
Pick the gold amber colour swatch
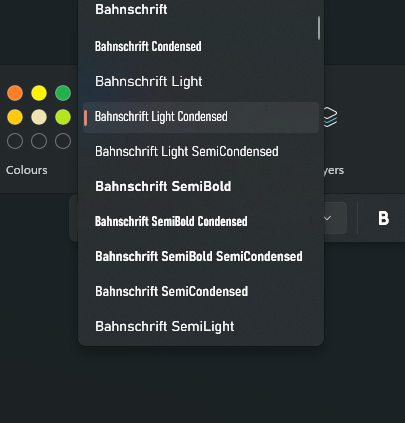pos(15,117)
